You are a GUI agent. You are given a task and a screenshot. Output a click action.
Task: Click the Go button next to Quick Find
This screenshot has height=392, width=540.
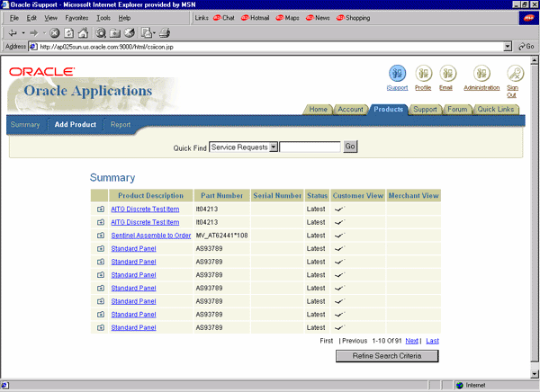click(350, 147)
